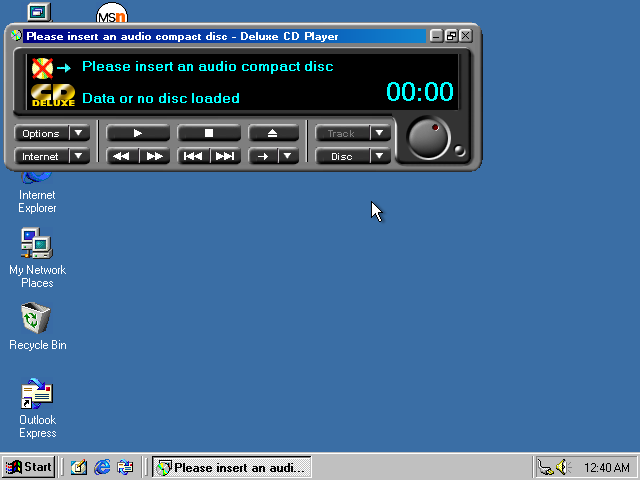
Task: Expand the Disc dropdown arrow
Action: (380, 156)
